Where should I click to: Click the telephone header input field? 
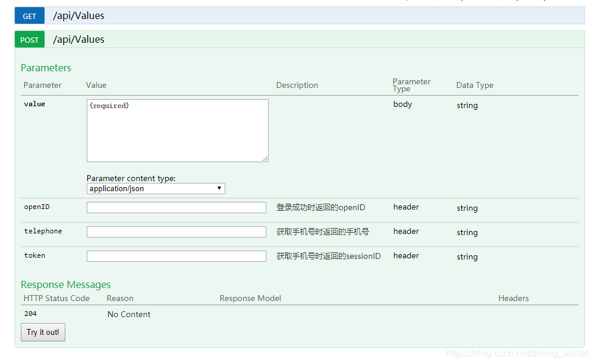(x=177, y=232)
